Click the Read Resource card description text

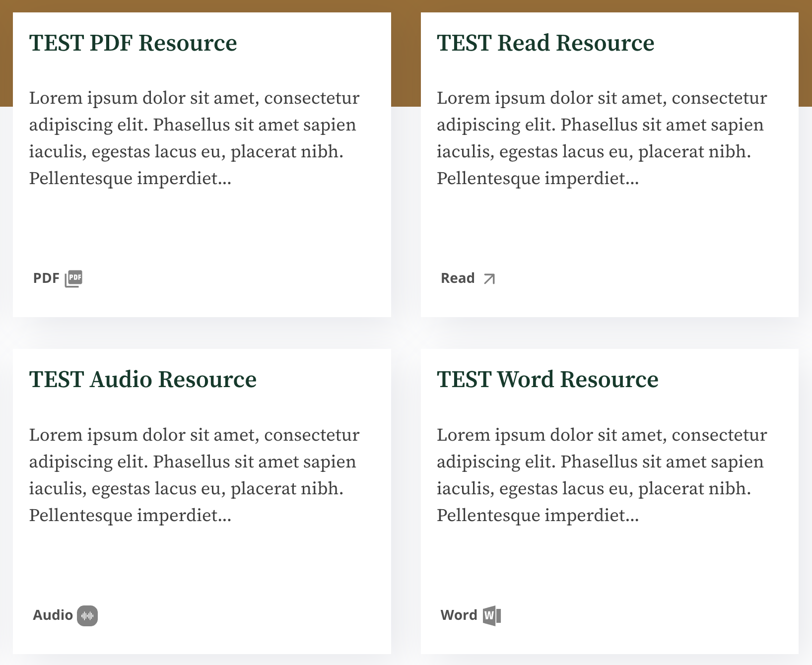(x=602, y=138)
